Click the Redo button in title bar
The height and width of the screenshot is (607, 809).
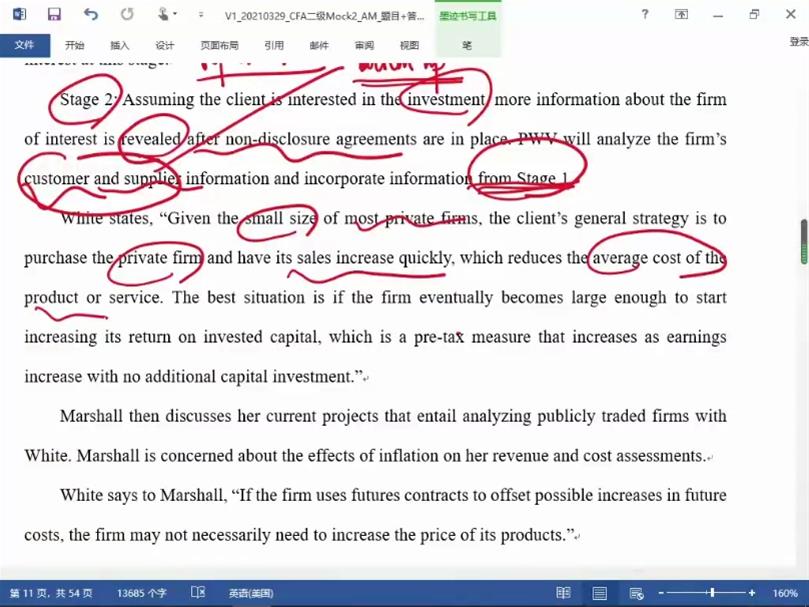pos(127,14)
